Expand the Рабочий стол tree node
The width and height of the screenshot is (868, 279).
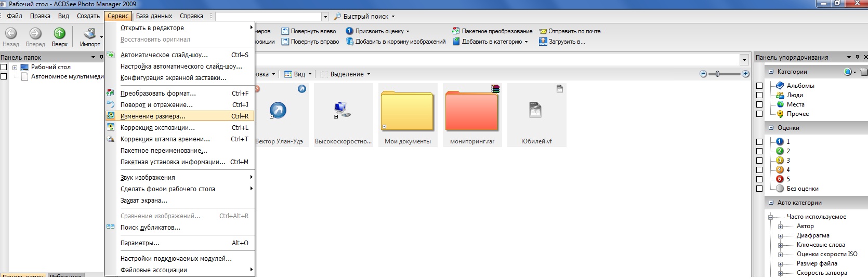(x=15, y=68)
